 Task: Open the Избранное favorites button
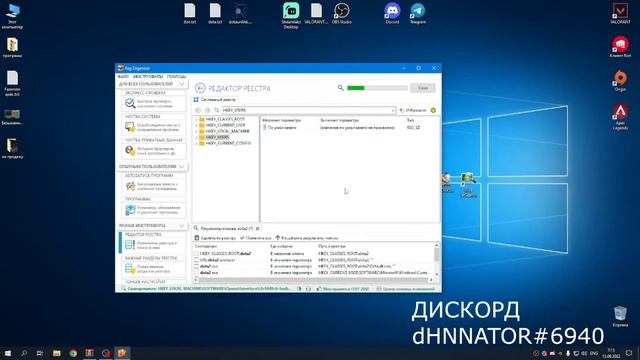[x=413, y=110]
